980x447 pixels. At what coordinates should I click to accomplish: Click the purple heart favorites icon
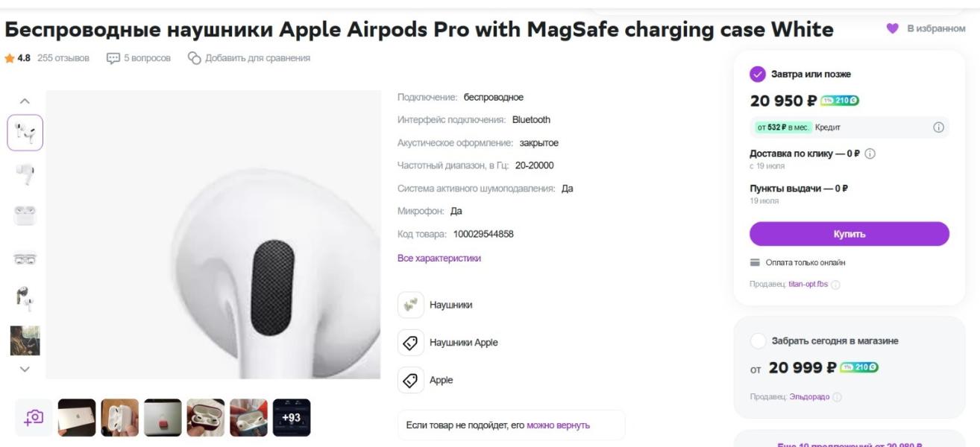pos(892,28)
